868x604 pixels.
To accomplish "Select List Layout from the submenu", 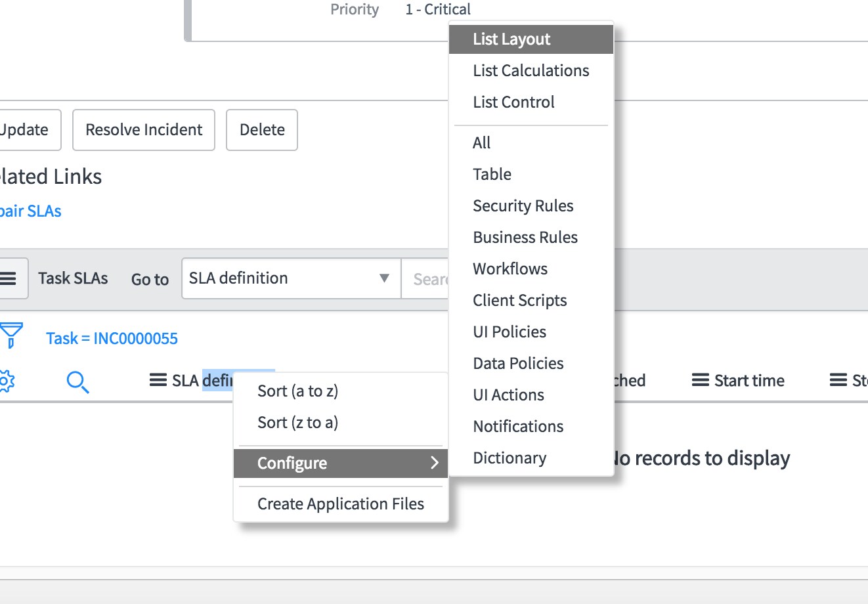I will pyautogui.click(x=531, y=39).
